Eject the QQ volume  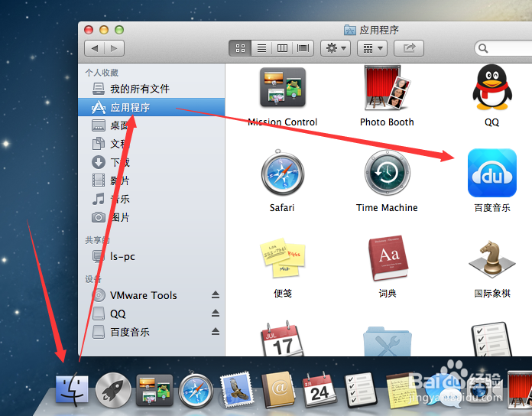click(216, 314)
